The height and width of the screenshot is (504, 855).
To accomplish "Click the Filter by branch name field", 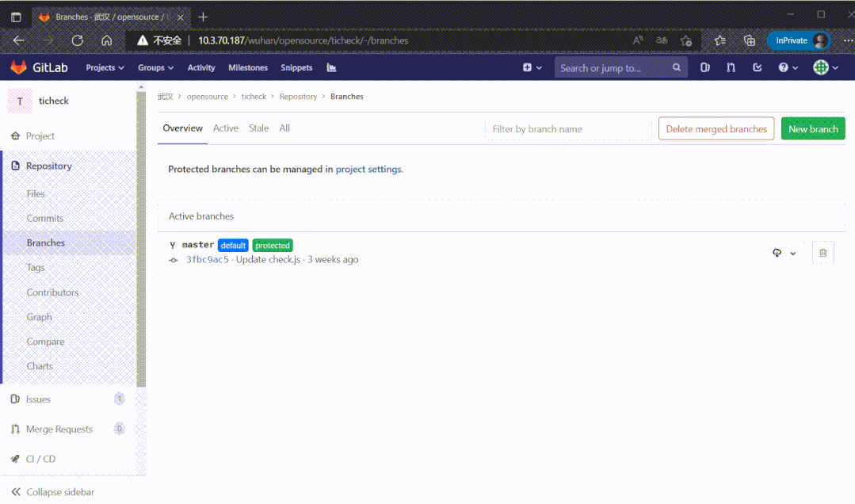I will (x=568, y=129).
